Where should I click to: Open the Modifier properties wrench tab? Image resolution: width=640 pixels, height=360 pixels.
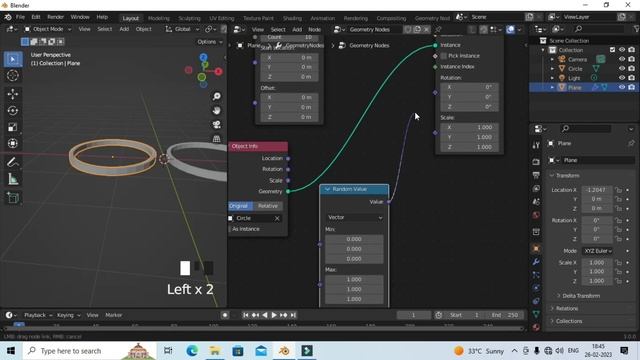pyautogui.click(x=536, y=262)
